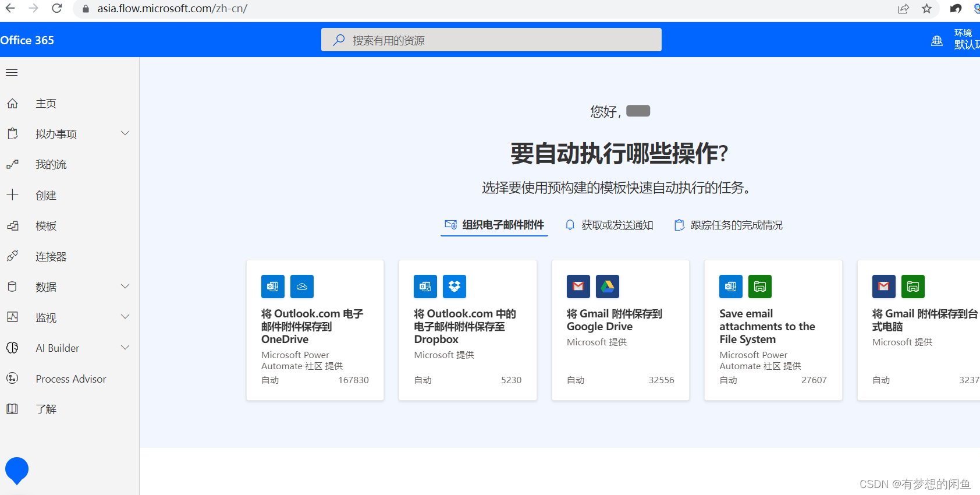Image resolution: width=980 pixels, height=495 pixels.
Task: Click the 环境 environment selector
Action: point(966,39)
